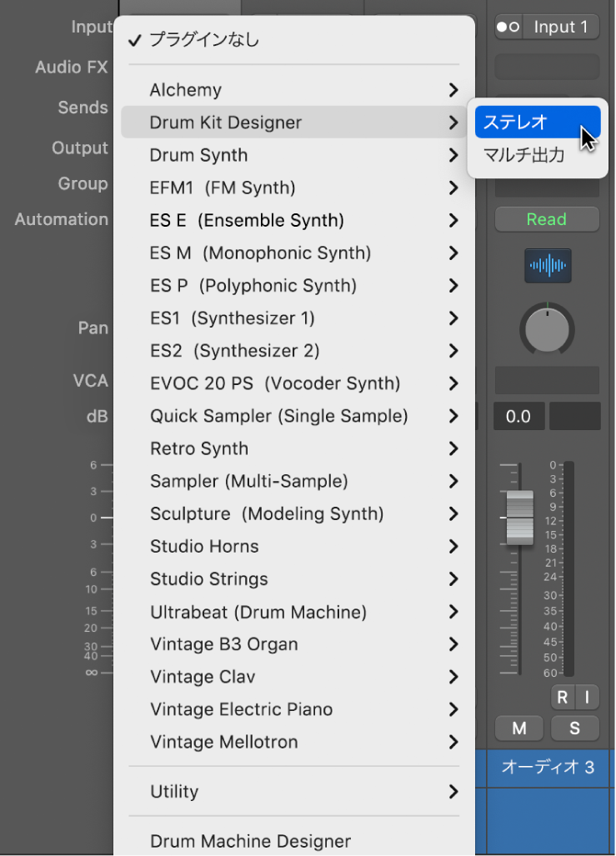
Task: Choose Vintage B3 Organ instrument
Action: coord(223,644)
